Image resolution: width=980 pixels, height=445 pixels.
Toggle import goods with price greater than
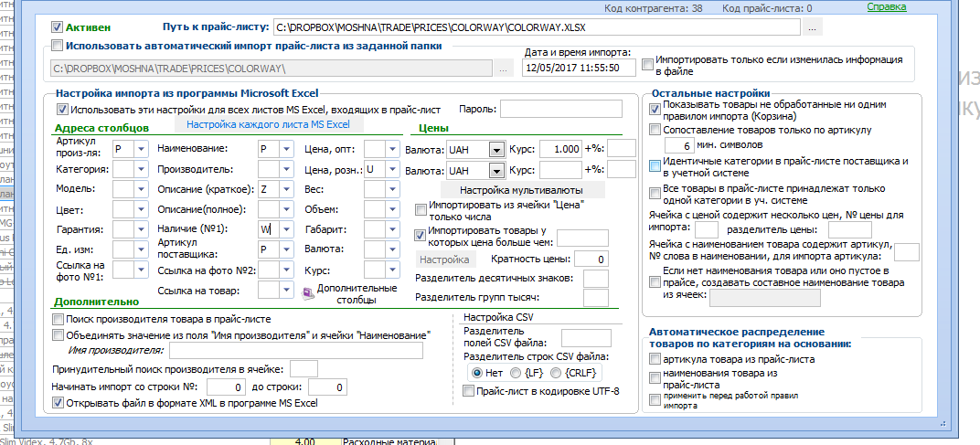[421, 235]
